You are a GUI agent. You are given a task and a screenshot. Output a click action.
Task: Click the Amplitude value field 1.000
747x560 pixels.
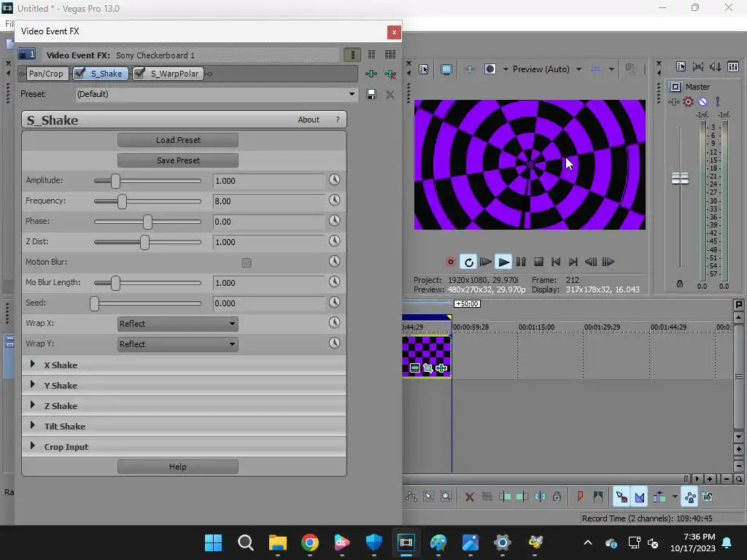pyautogui.click(x=268, y=181)
